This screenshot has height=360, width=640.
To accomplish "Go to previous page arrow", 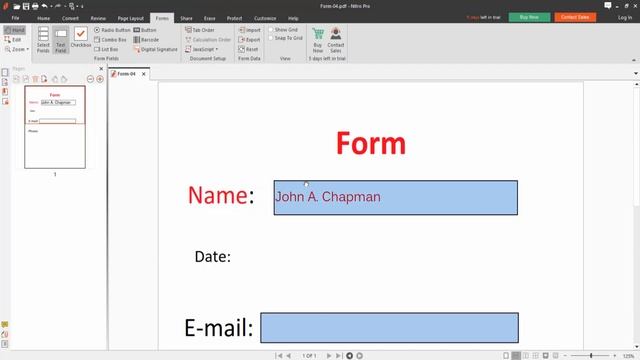I will (289, 356).
